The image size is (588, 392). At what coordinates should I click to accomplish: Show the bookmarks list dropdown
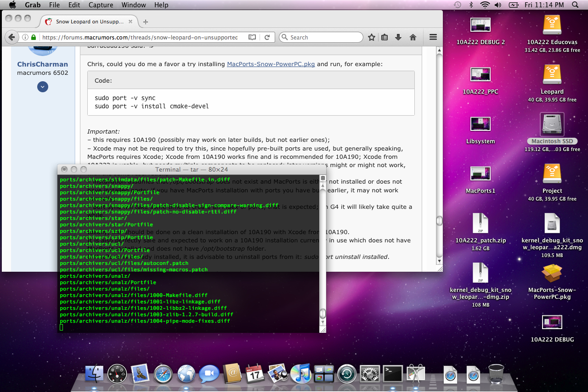tap(384, 37)
